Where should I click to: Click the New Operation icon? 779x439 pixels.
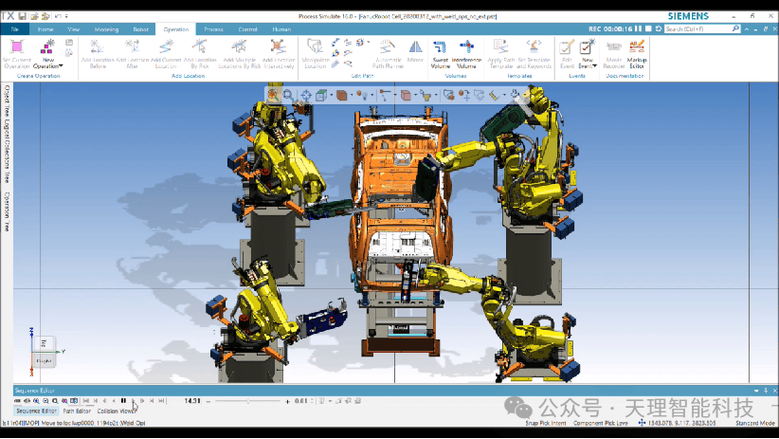(x=48, y=48)
